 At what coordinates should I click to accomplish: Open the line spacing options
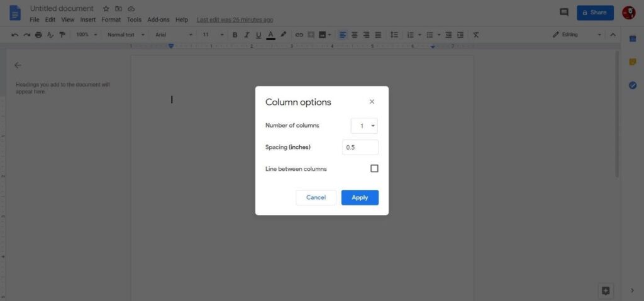394,35
